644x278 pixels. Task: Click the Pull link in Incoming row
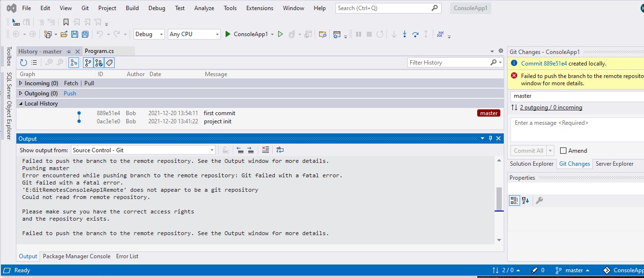pos(89,83)
